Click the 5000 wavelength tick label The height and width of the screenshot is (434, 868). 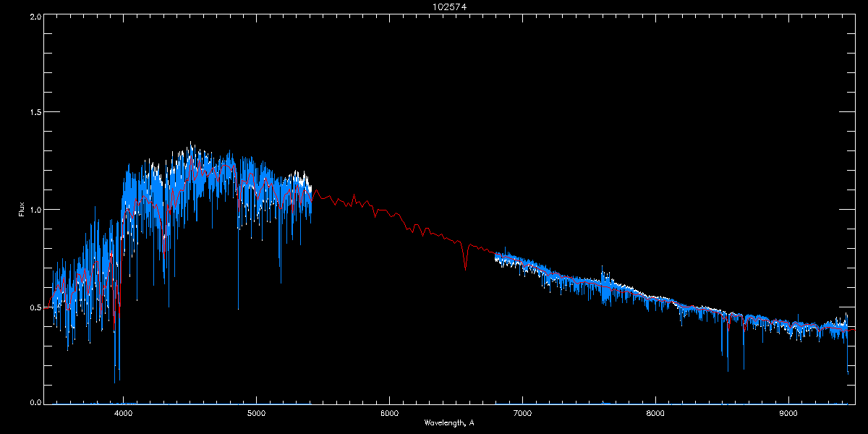pyautogui.click(x=257, y=414)
